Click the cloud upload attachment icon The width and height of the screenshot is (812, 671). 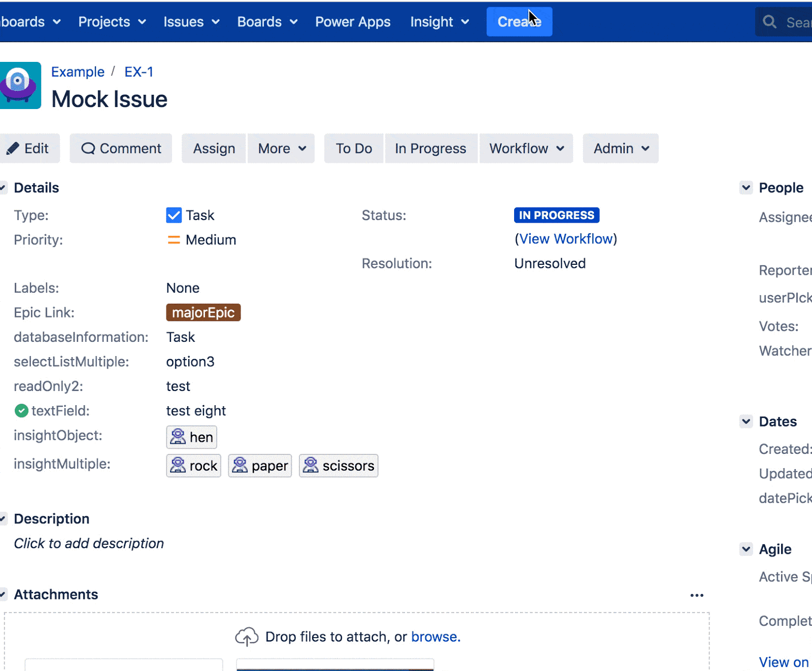click(x=247, y=636)
